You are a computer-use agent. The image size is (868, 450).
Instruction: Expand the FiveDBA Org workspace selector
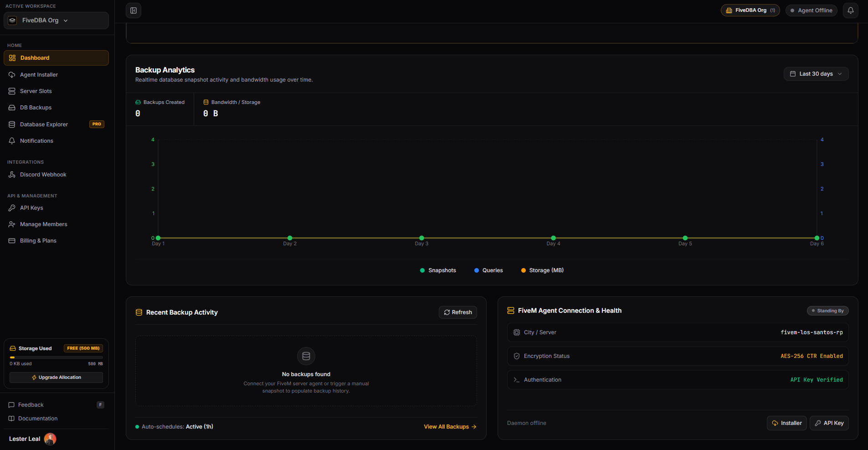tap(56, 21)
